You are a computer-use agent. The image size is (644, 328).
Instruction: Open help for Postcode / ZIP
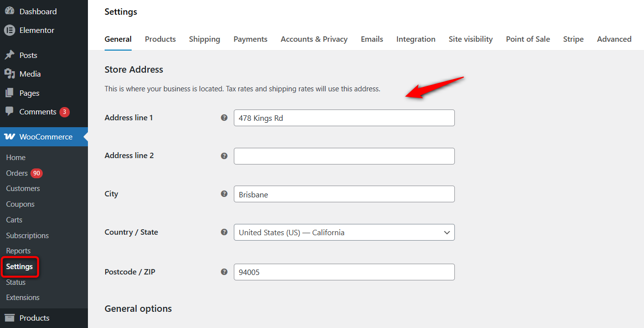pyautogui.click(x=224, y=272)
